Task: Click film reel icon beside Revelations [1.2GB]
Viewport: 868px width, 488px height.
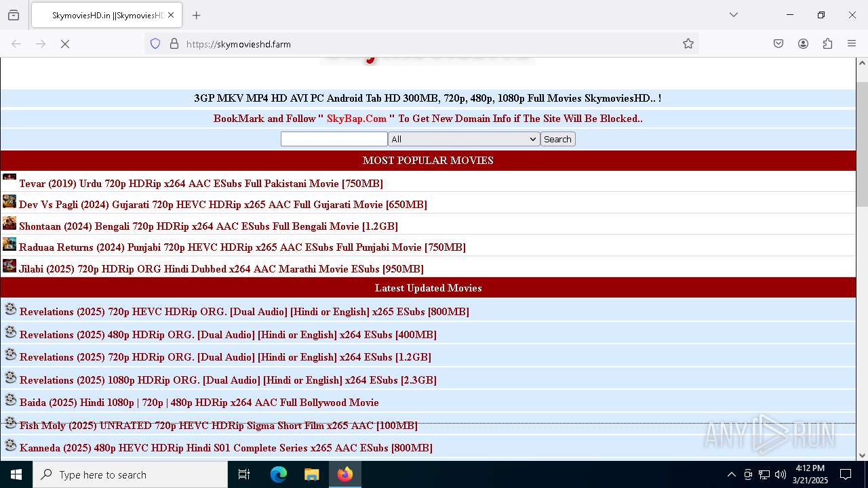Action: pos(10,354)
